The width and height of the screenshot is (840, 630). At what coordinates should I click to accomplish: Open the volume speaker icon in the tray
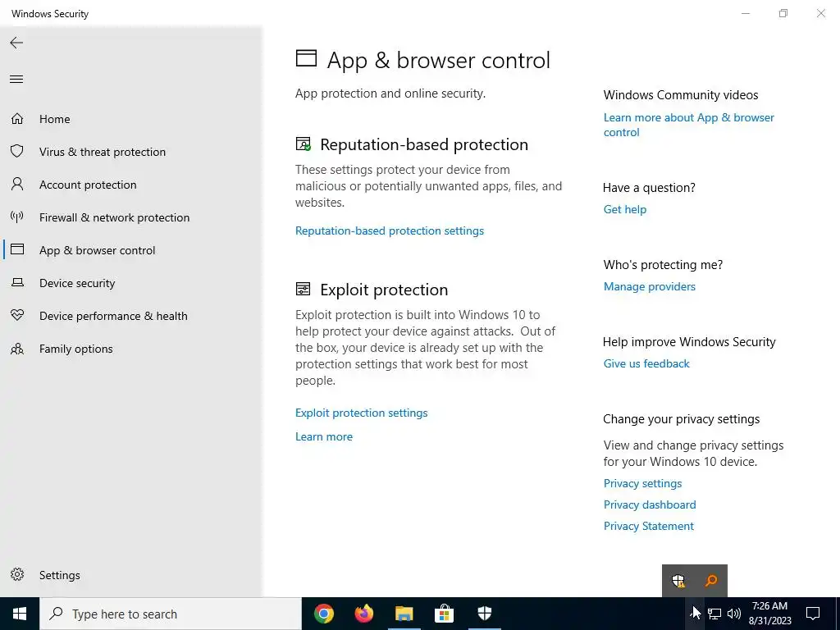(734, 614)
